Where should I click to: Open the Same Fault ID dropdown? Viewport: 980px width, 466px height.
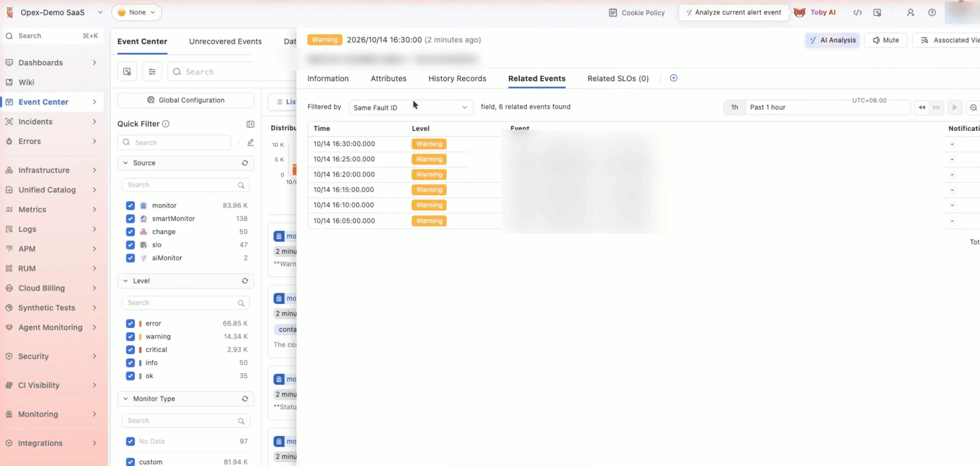410,107
